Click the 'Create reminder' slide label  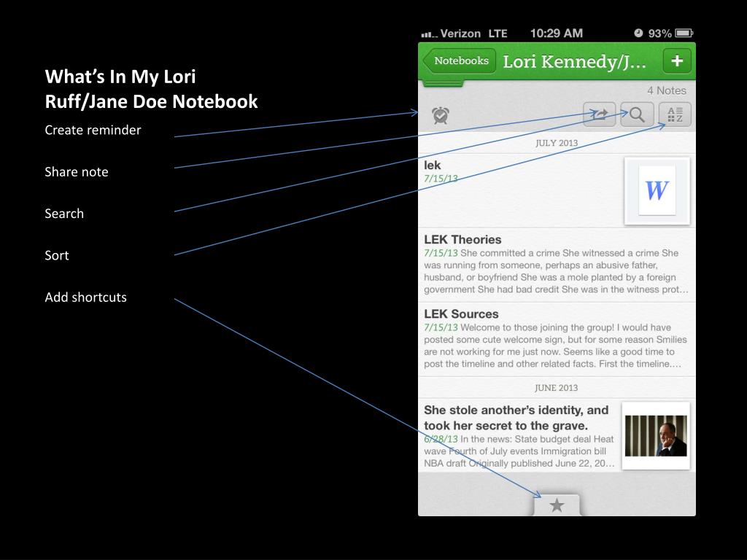(x=93, y=130)
